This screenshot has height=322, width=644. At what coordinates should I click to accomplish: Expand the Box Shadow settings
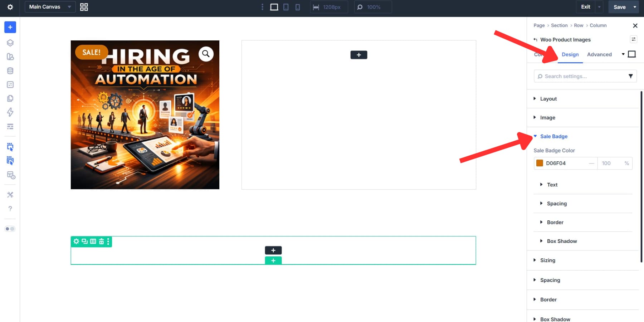tap(561, 241)
